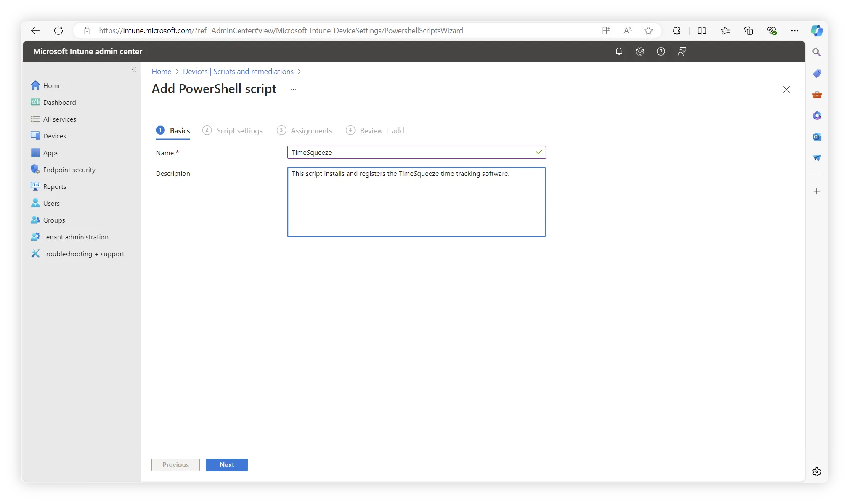Image resolution: width=849 pixels, height=504 pixels.
Task: Open the feedback person icon
Action: coord(682,51)
